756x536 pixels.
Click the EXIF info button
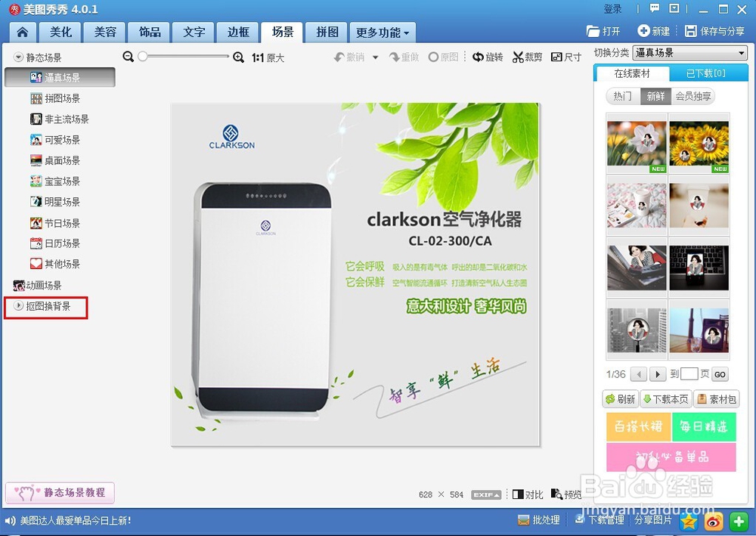[486, 495]
